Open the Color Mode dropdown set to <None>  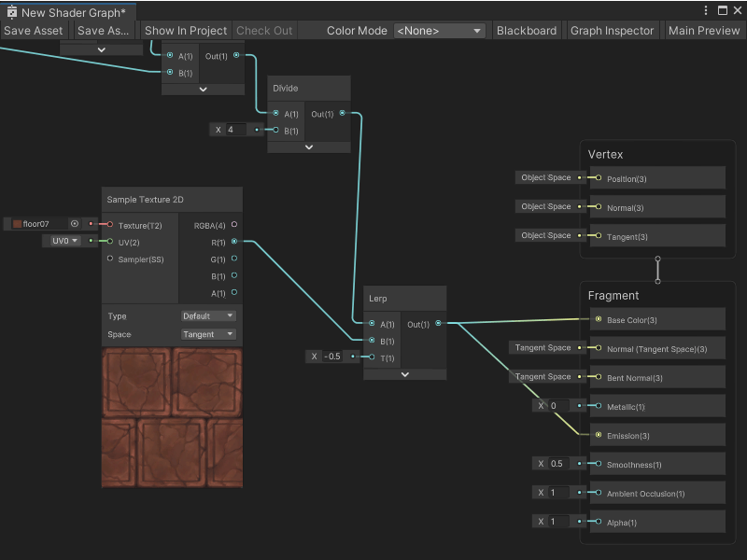click(x=439, y=30)
